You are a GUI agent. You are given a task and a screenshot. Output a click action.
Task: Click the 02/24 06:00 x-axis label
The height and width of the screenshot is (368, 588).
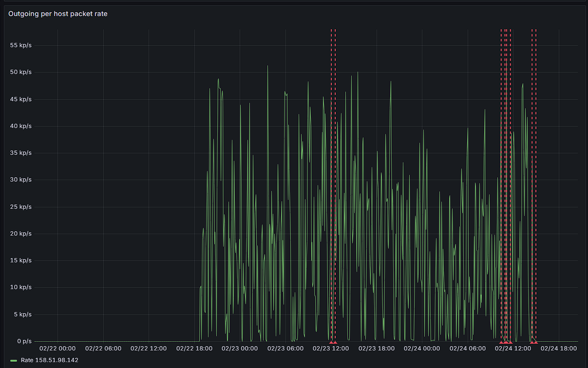pos(468,349)
